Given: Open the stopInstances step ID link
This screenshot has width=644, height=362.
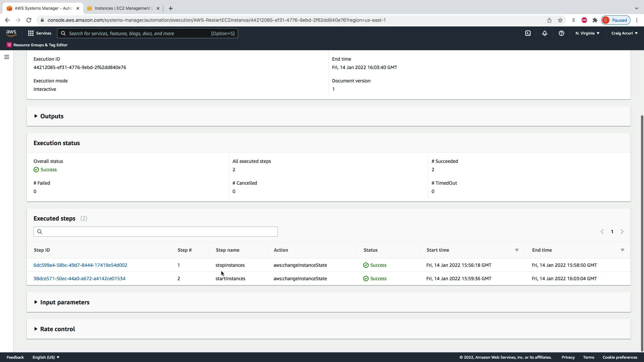Looking at the screenshot, I should tap(80, 265).
